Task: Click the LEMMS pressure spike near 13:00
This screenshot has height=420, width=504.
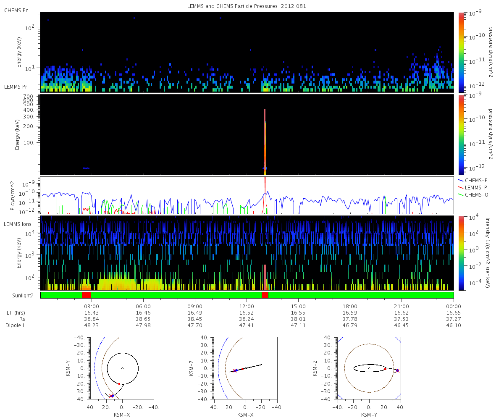Action: click(x=265, y=141)
